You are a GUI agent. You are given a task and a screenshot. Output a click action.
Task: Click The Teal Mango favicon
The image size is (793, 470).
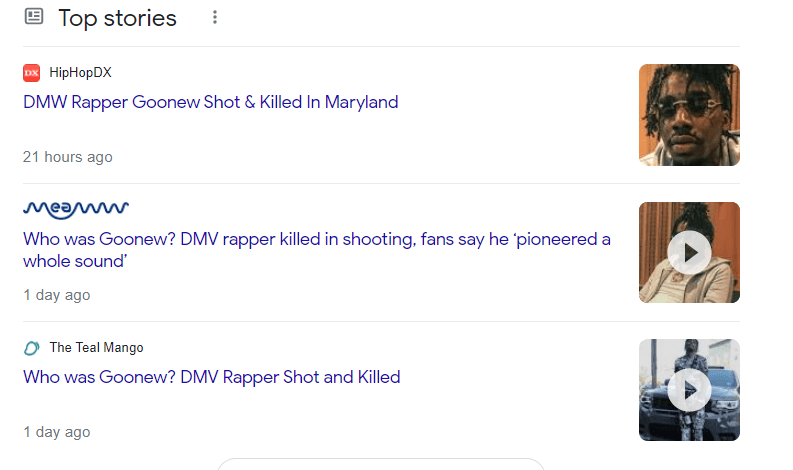[x=32, y=348]
